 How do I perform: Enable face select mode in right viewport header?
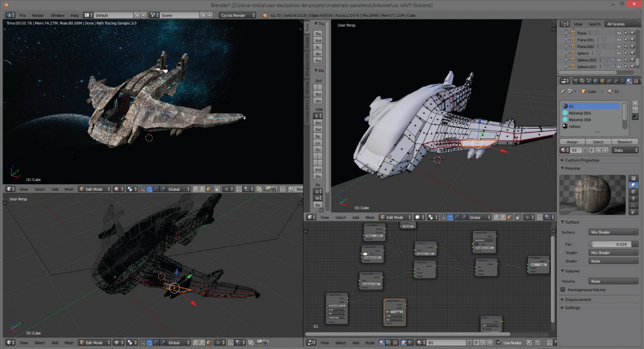pos(509,217)
